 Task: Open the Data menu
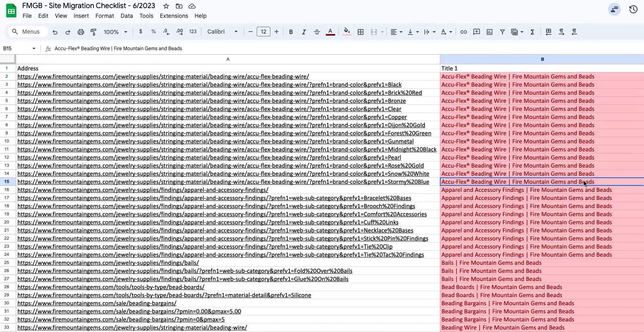[127, 16]
